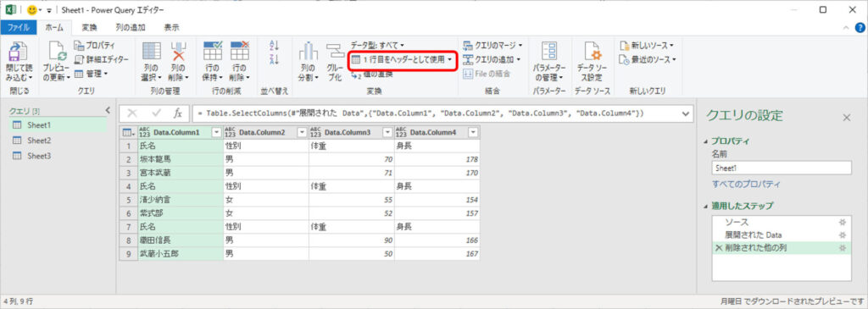Click the Manage Parameters icon (パラメーターの管理)
Image resolution: width=868 pixels, height=309 pixels.
[548, 52]
